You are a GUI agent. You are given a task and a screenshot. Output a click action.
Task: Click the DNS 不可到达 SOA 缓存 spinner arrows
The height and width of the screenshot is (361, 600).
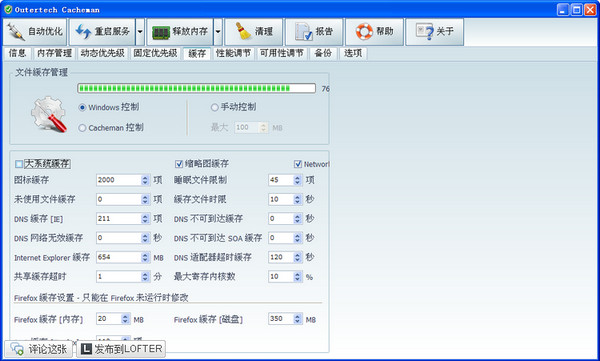click(298, 238)
